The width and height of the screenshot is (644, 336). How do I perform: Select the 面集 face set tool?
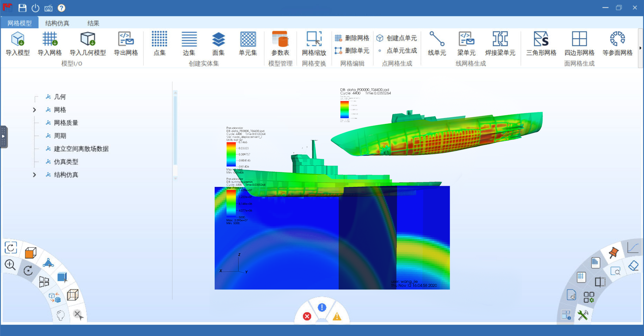click(218, 43)
